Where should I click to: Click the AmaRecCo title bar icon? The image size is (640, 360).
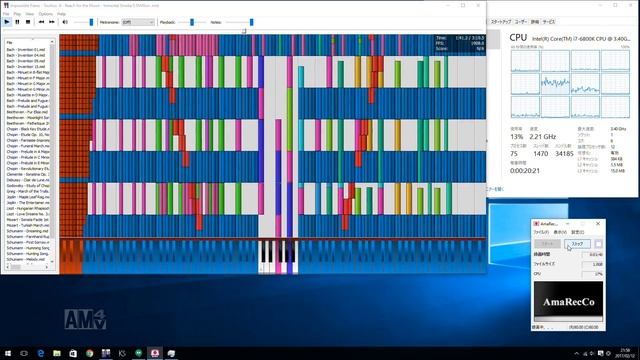pos(537,224)
